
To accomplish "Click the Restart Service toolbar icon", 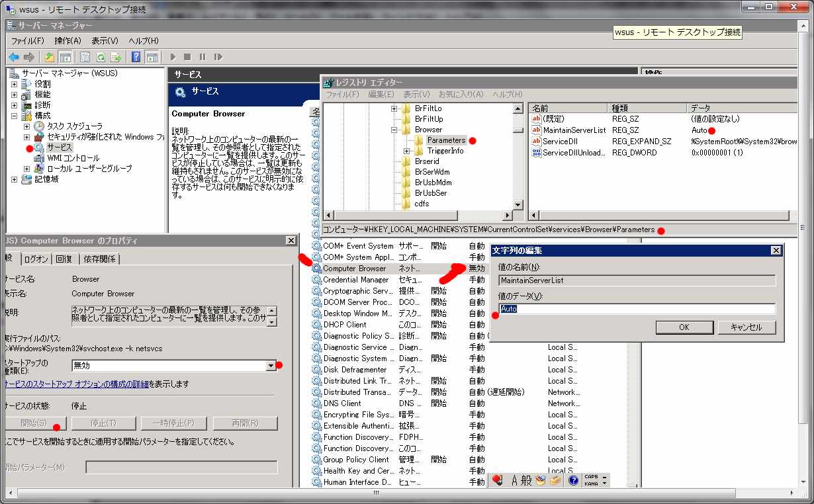I will coord(217,57).
